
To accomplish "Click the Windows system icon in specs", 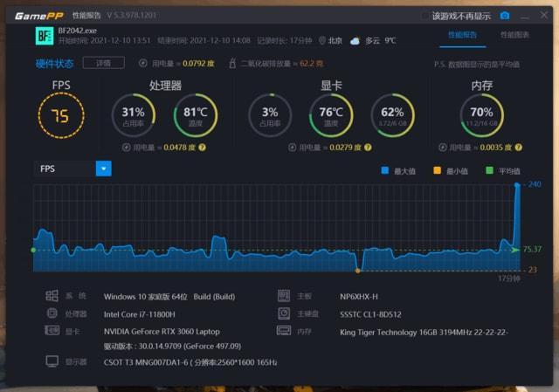I will click(x=52, y=295).
